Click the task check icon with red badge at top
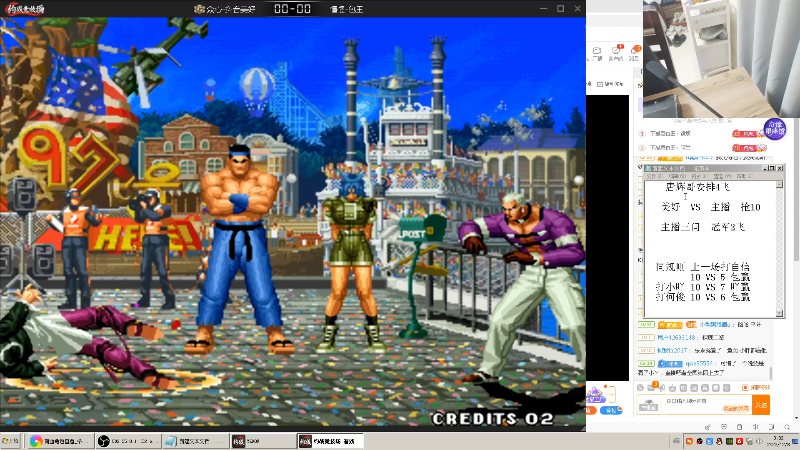 (x=616, y=51)
